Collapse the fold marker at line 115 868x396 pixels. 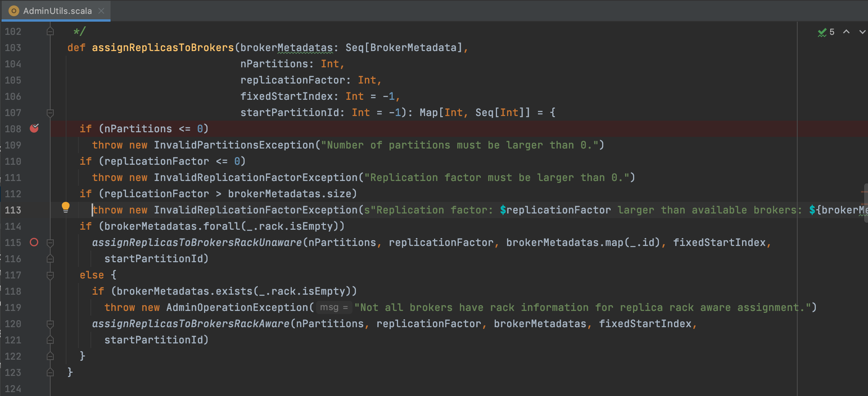[x=50, y=243]
